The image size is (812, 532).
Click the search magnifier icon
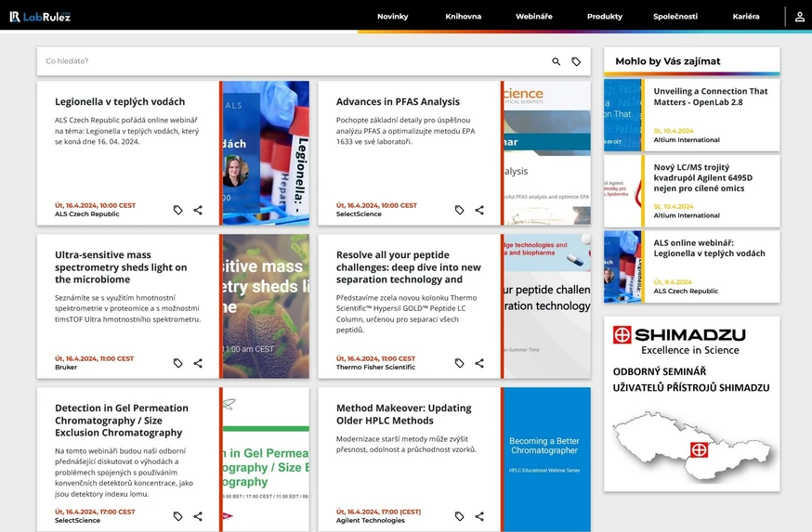tap(557, 61)
